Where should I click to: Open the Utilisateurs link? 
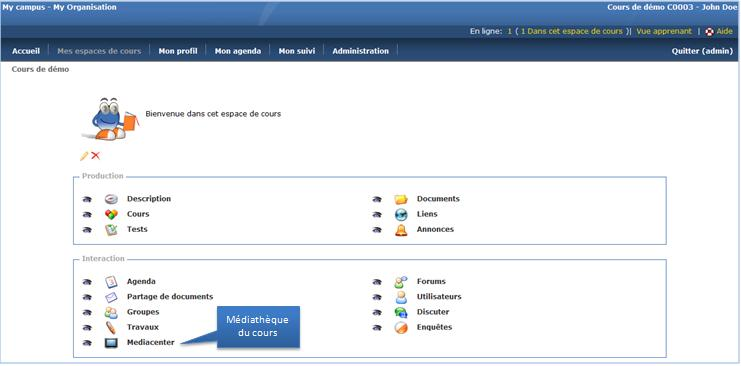[439, 297]
